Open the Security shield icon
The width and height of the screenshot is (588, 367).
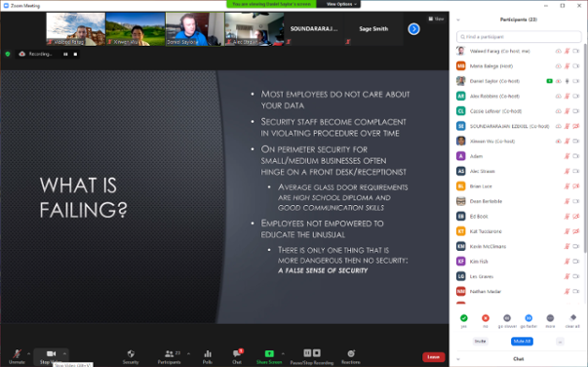[131, 354]
